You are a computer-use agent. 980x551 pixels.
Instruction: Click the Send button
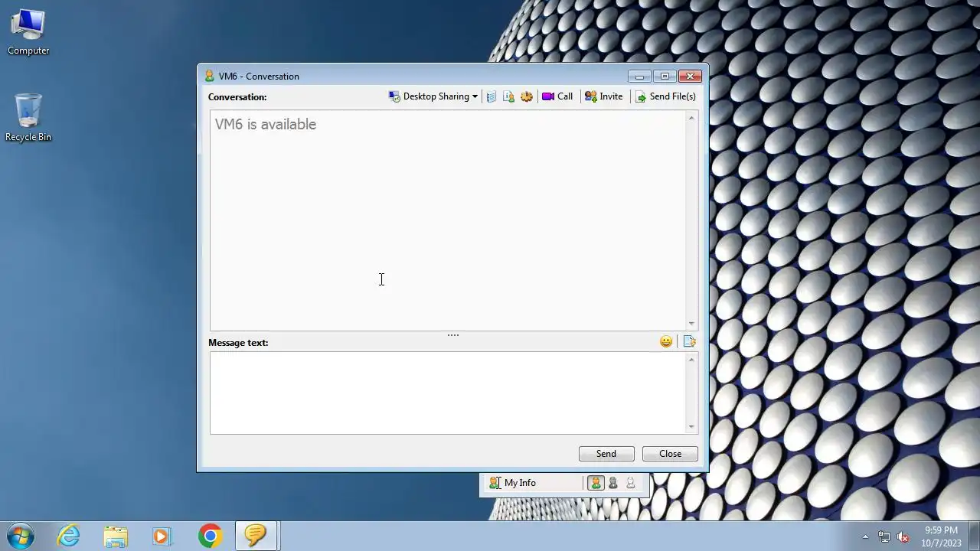pyautogui.click(x=606, y=454)
